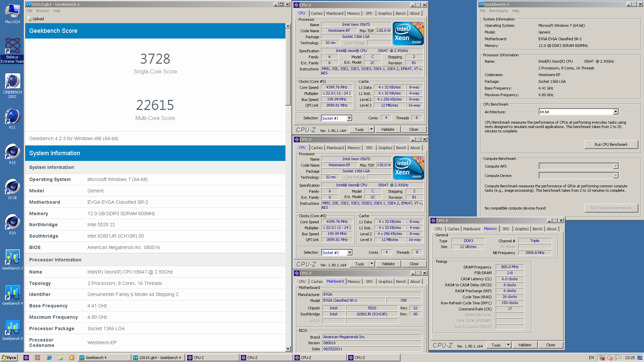This screenshot has width=644, height=362.
Task: Launch the R11 Cinebench shortcut
Action: coord(12,118)
